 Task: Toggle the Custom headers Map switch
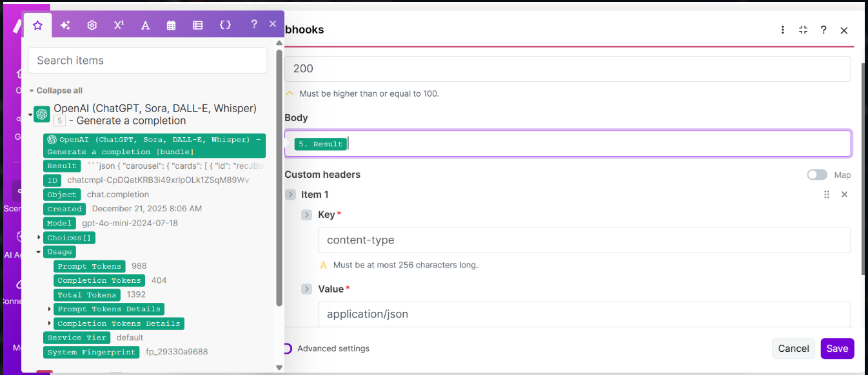coord(817,175)
